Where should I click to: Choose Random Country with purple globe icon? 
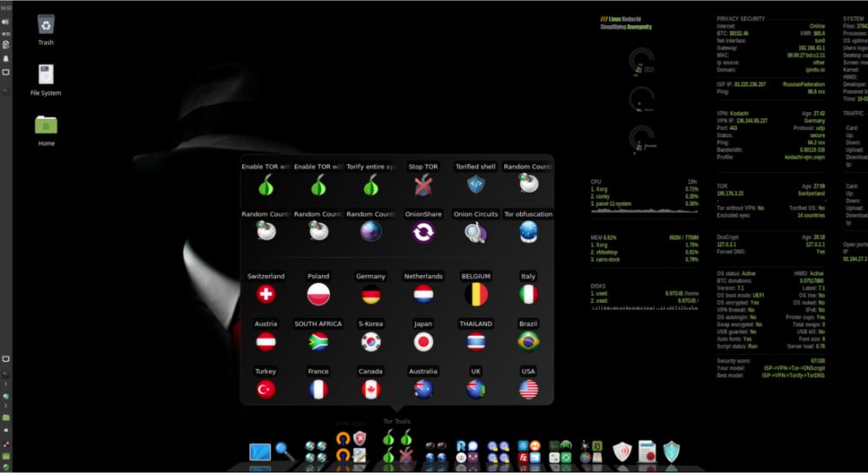(x=371, y=232)
